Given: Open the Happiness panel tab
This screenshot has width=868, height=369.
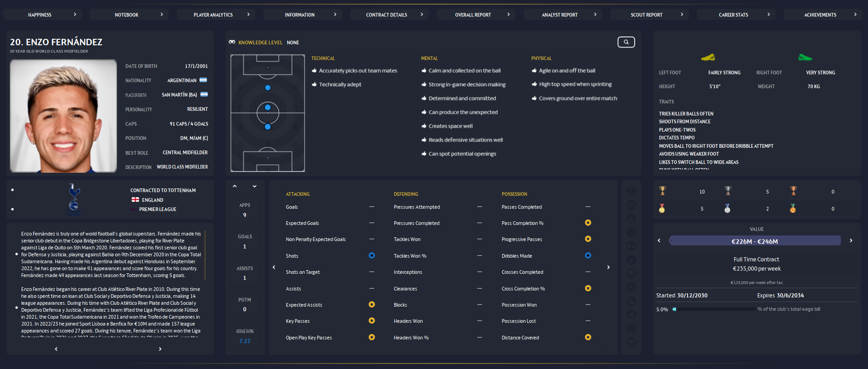Looking at the screenshot, I should (43, 15).
